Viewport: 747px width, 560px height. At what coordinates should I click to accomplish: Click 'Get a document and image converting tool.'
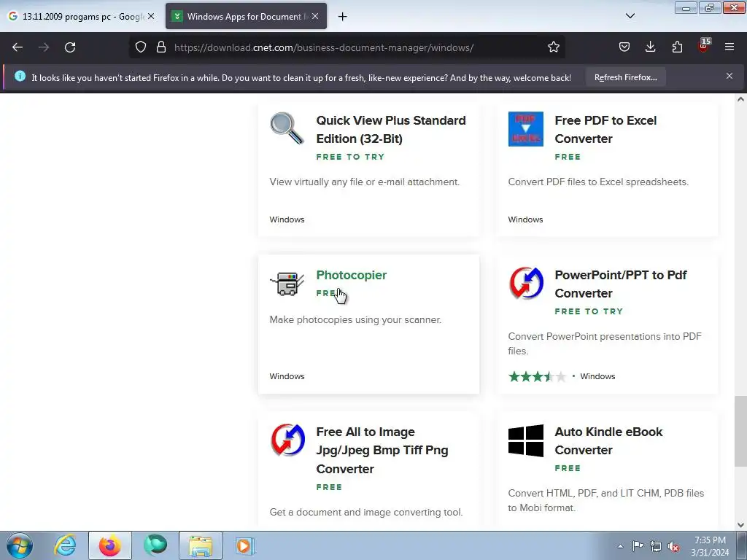click(366, 513)
